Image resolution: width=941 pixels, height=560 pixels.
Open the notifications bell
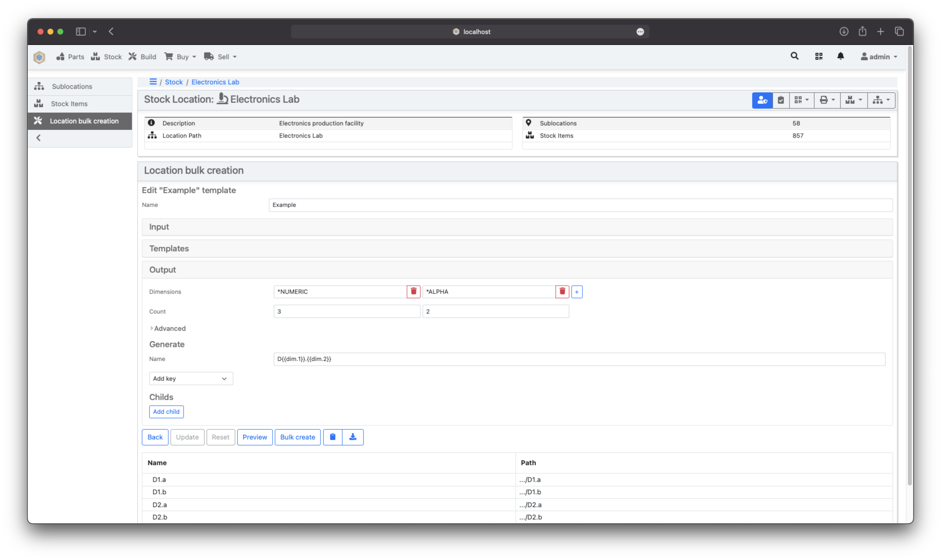tap(841, 56)
